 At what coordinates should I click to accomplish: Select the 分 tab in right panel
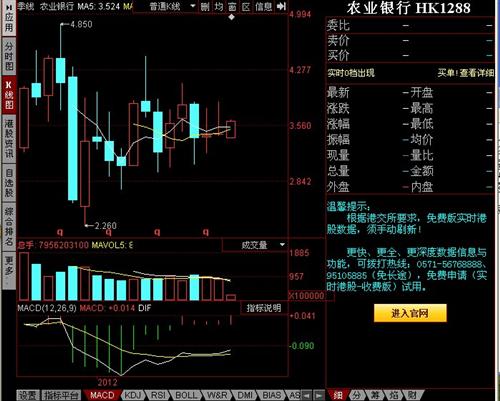tap(357, 395)
